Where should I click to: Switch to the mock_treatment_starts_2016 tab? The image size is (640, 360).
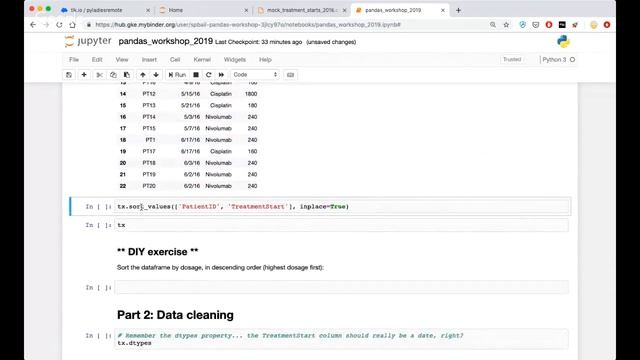pyautogui.click(x=302, y=10)
